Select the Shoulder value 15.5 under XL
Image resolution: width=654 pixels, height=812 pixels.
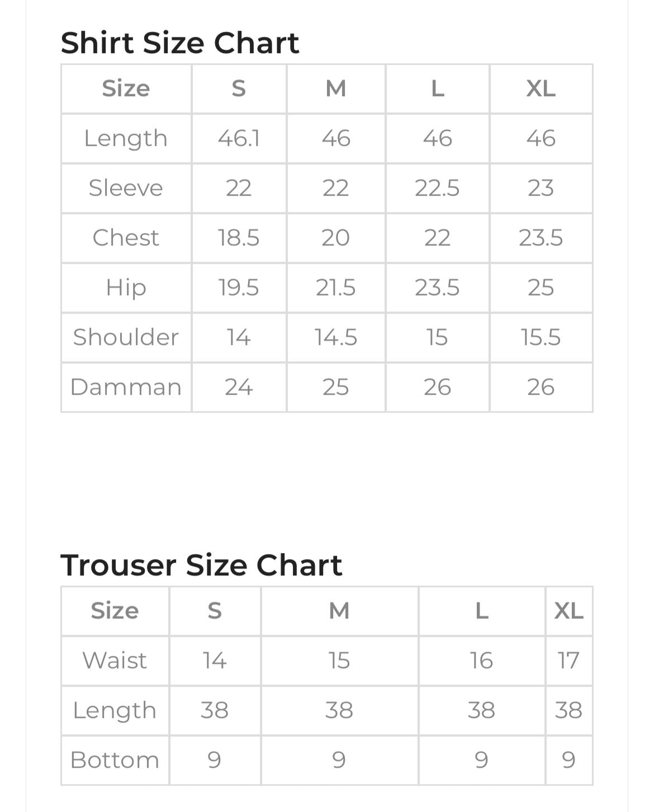click(x=541, y=337)
